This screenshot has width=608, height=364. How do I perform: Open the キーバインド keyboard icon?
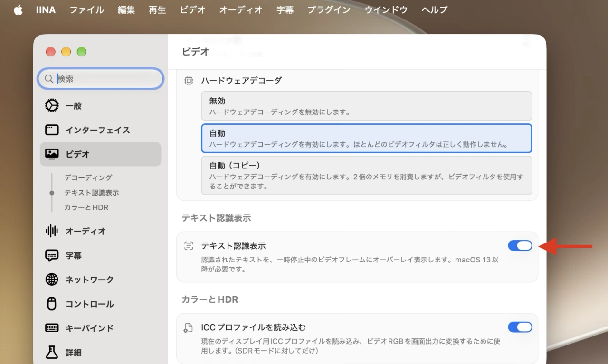[52, 328]
